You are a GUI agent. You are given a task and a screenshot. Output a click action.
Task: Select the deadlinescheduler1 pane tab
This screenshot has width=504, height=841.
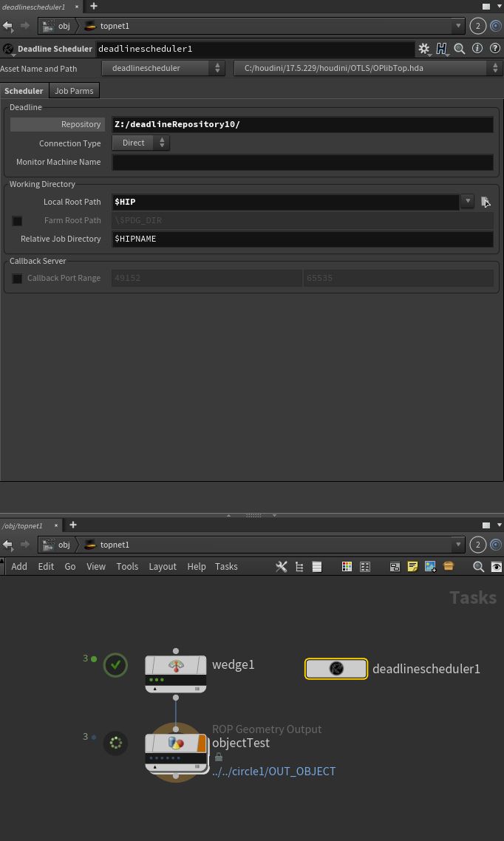tap(34, 7)
